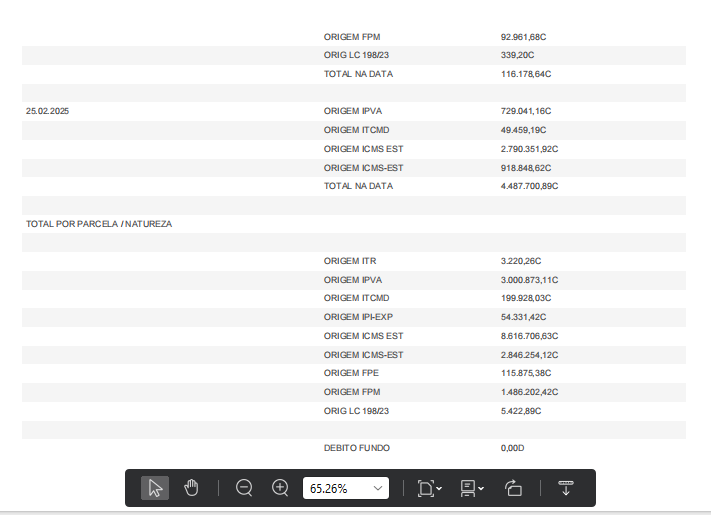711x515 pixels.
Task: Click the date 25.02.2025 in the document
Action: click(48, 111)
